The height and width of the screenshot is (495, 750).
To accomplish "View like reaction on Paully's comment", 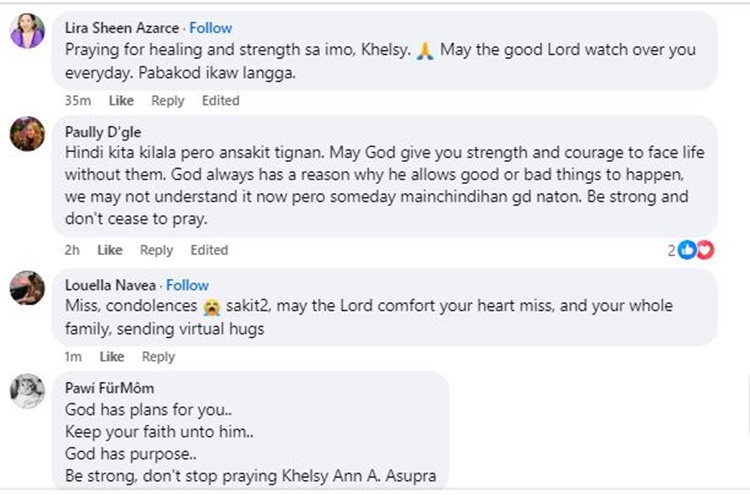I will coord(687,250).
